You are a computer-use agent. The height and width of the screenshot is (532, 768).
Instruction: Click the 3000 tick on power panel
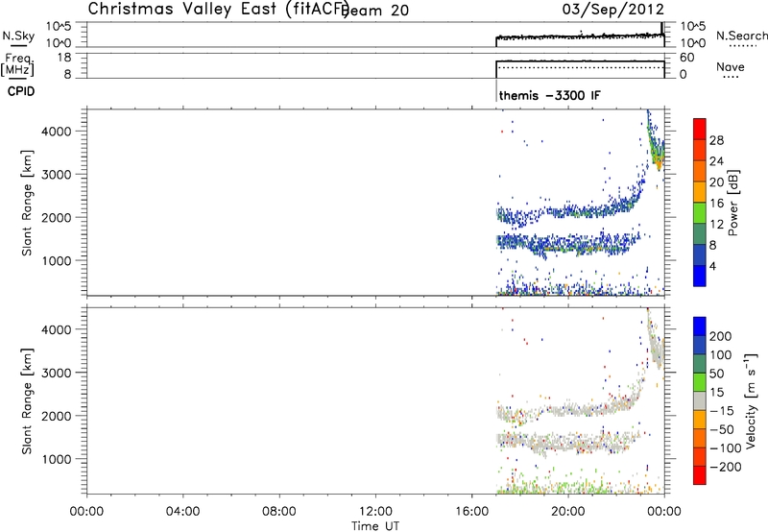[x=57, y=175]
